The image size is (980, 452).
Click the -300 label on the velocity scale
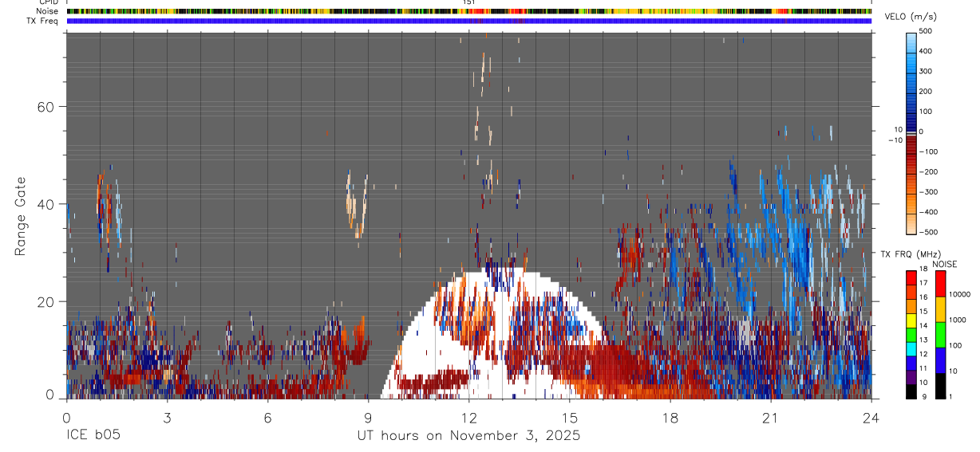click(929, 192)
